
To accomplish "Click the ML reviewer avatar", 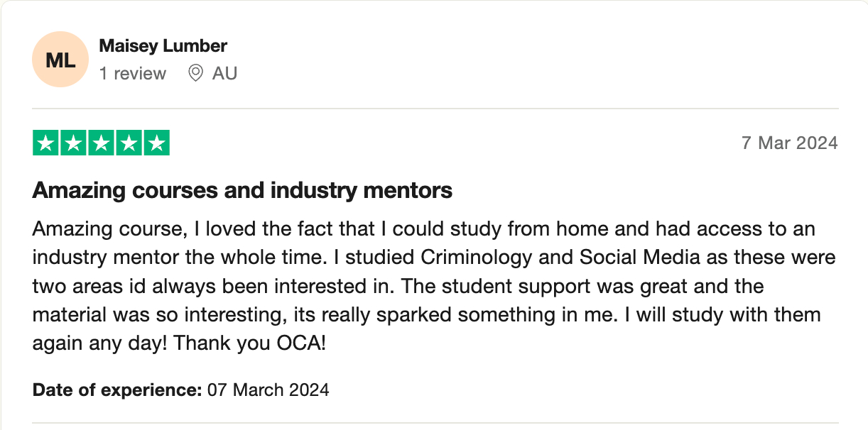I will pos(60,60).
